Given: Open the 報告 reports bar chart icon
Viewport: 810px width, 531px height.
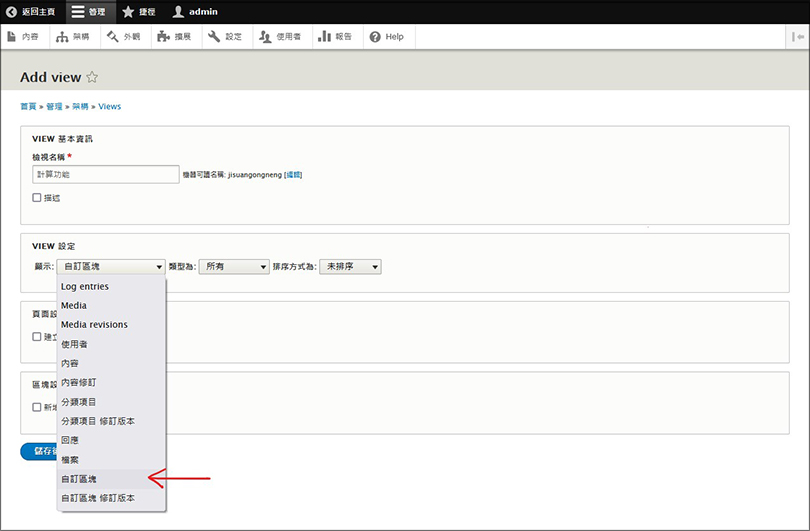Looking at the screenshot, I should 324,36.
